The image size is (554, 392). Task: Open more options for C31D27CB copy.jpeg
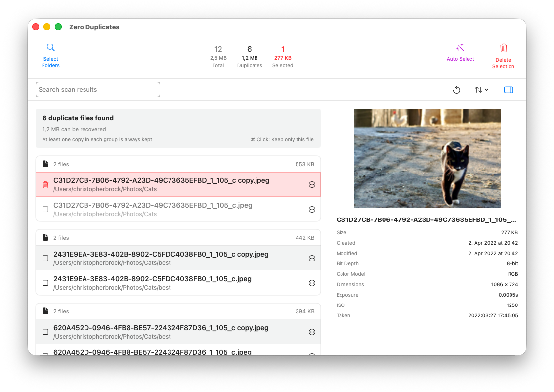[312, 185]
